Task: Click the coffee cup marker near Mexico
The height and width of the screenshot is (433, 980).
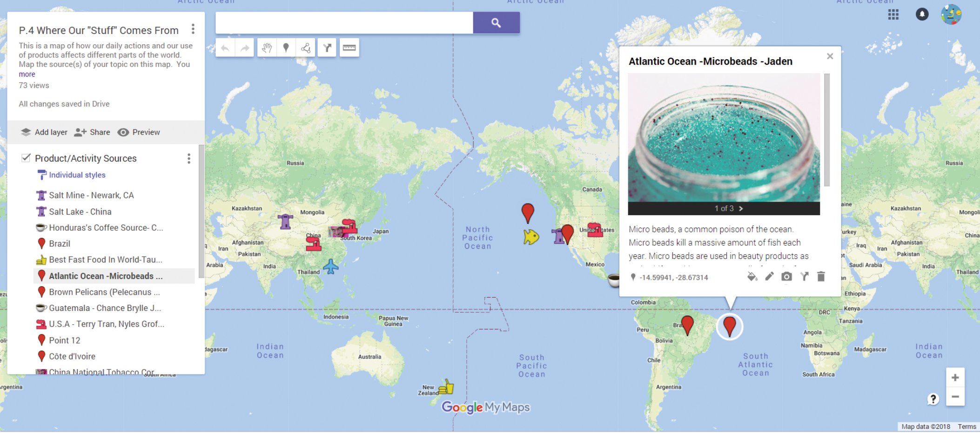Action: (614, 280)
